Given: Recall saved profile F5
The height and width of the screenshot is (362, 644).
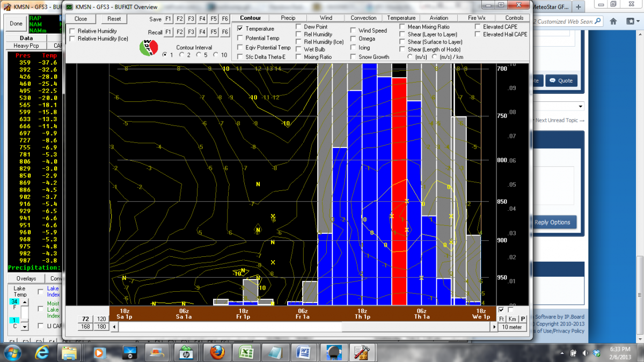Looking at the screenshot, I should click(214, 32).
